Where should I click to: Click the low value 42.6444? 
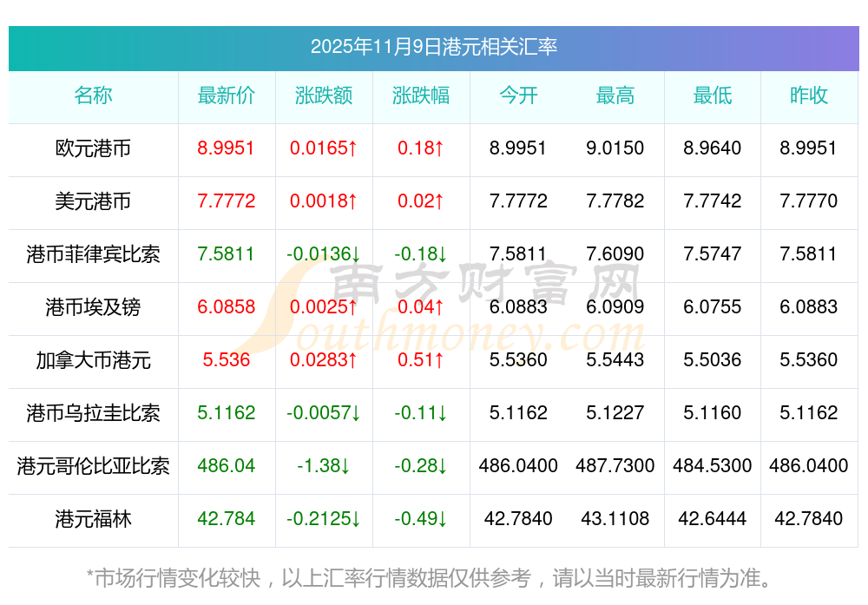(712, 519)
